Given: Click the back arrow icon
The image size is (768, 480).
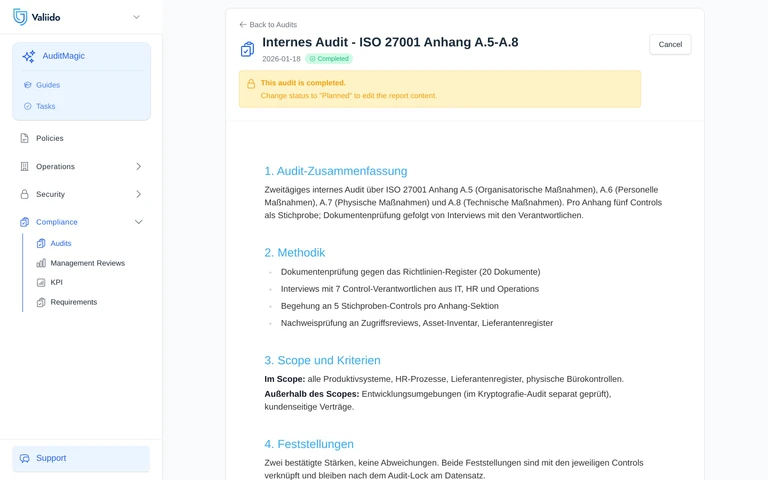Looking at the screenshot, I should [242, 24].
